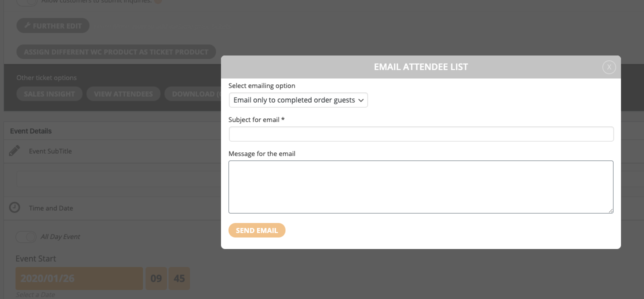Select the event start hour box 09
This screenshot has width=644, height=299.
pyautogui.click(x=156, y=278)
